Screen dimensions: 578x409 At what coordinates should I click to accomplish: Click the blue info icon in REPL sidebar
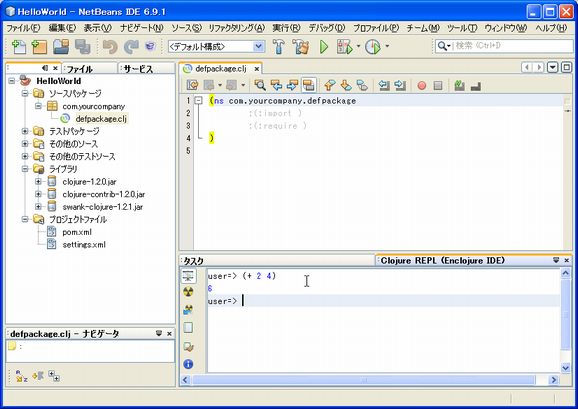click(188, 364)
